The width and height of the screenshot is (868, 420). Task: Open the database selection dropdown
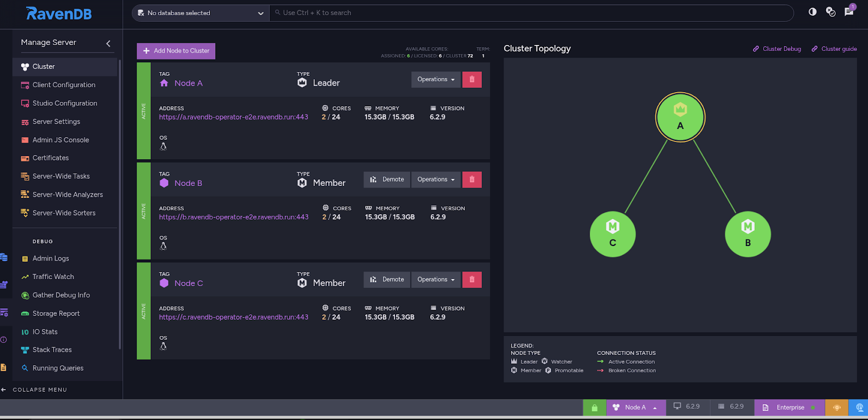click(x=200, y=13)
